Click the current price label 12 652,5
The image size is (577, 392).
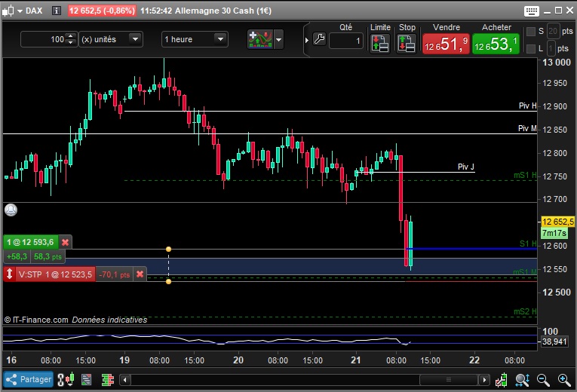(x=557, y=222)
